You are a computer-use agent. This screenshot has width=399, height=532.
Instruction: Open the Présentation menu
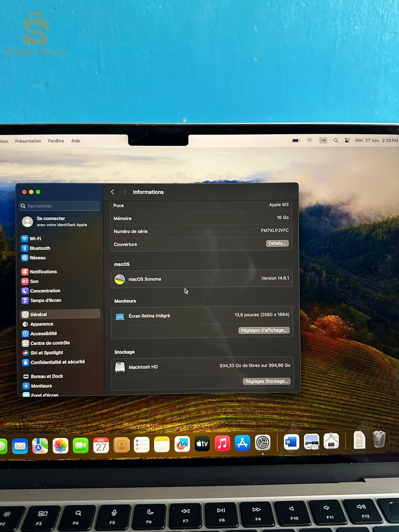point(28,141)
